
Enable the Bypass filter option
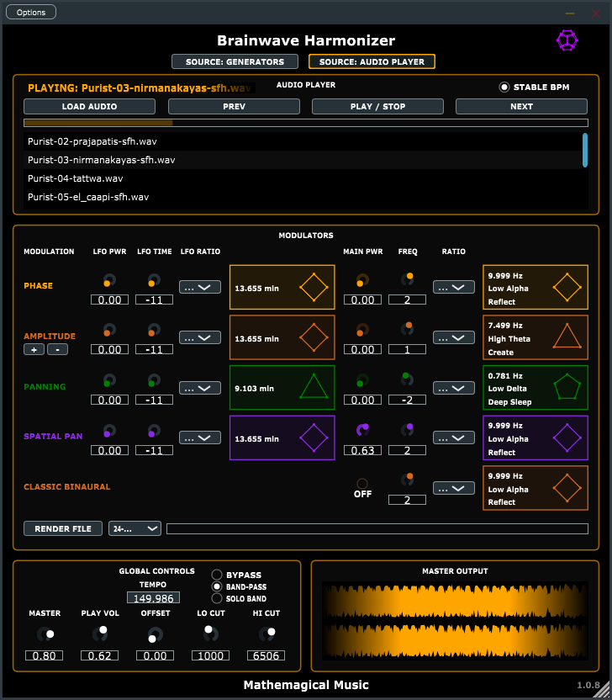217,575
